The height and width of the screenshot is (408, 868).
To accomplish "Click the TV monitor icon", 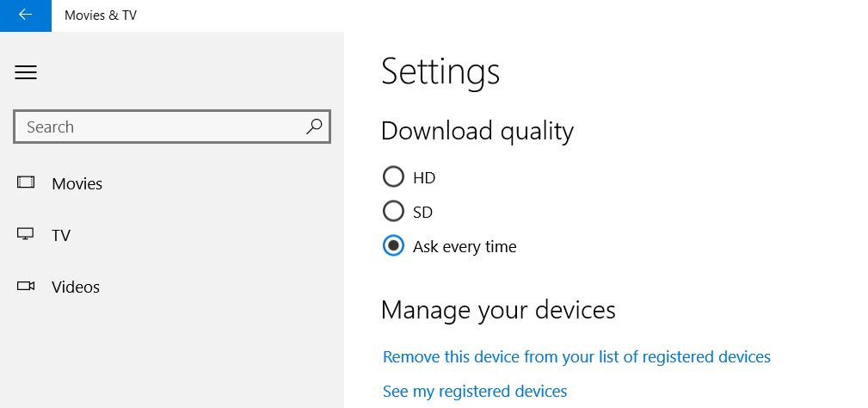I will [x=26, y=234].
